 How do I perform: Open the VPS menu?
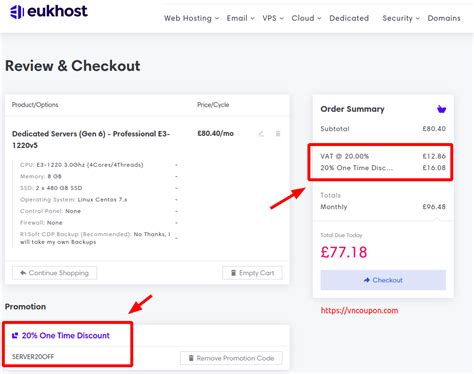273,18
